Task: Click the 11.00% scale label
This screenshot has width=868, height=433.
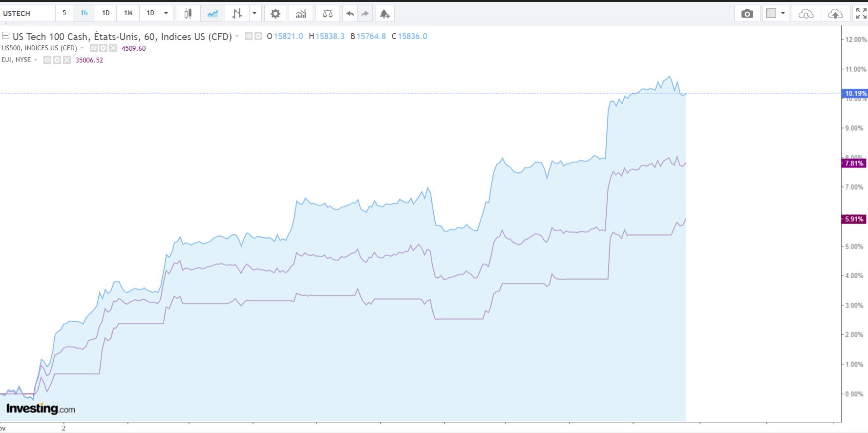Action: (x=856, y=69)
